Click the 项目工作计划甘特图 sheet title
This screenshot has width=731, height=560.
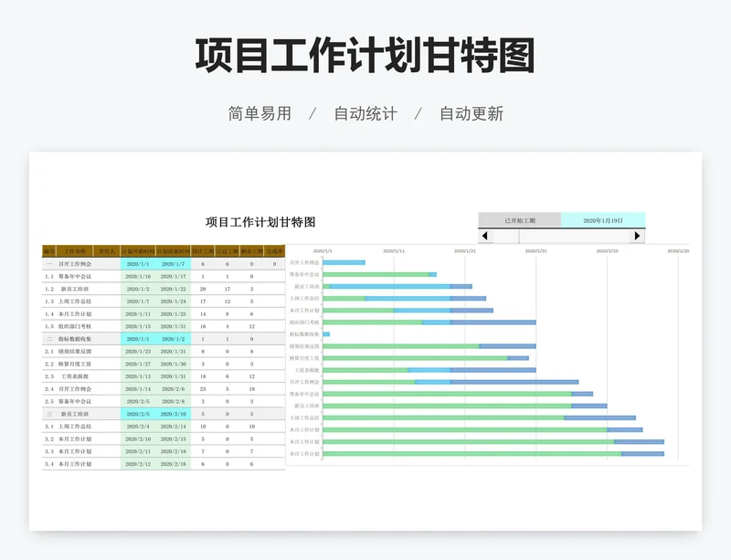pos(260,222)
